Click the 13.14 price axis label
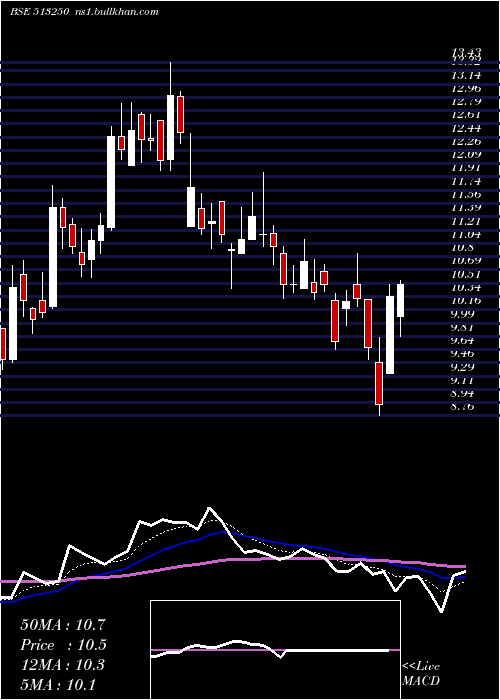This screenshot has width=500, height=700. (x=466, y=75)
